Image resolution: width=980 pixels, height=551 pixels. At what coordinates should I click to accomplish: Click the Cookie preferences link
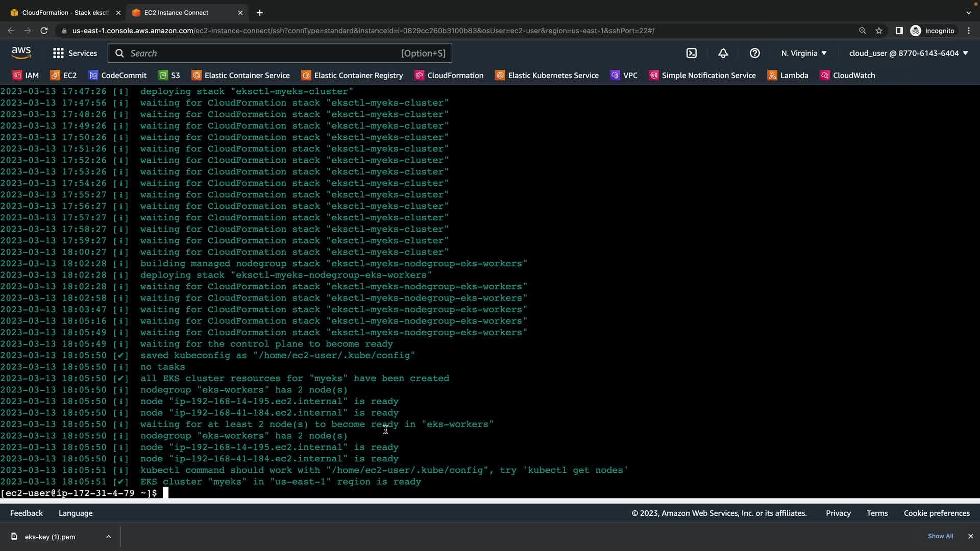pyautogui.click(x=937, y=513)
